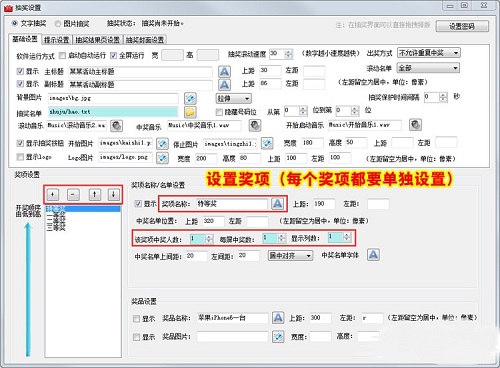Open folder picker for 抽奖名单 list file
Image resolution: width=500 pixels, height=368 pixels.
190,112
